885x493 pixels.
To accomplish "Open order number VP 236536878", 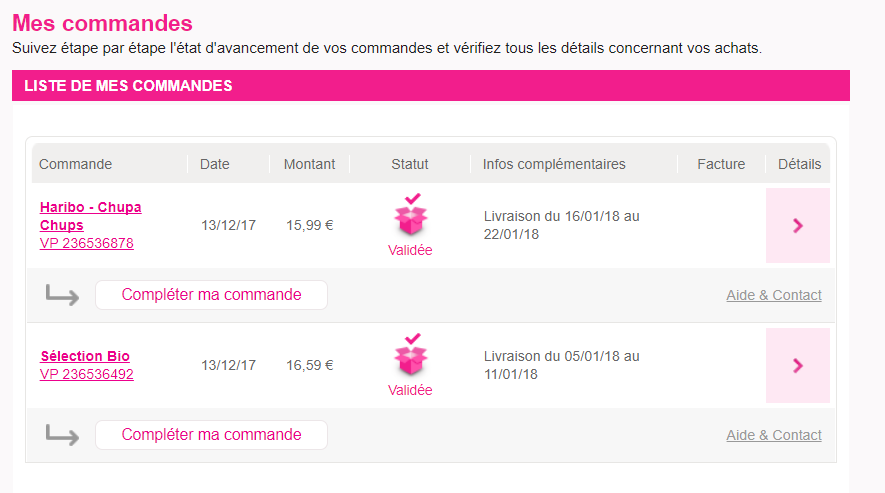I will 87,243.
